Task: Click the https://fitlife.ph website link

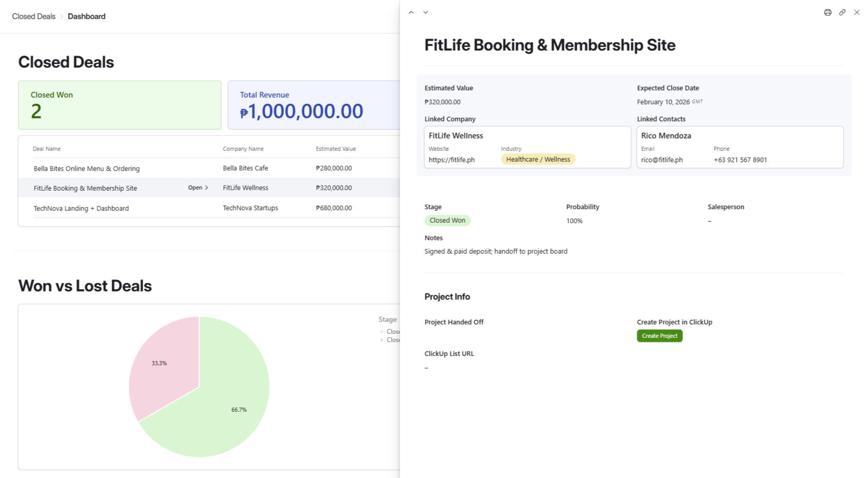Action: pos(451,160)
